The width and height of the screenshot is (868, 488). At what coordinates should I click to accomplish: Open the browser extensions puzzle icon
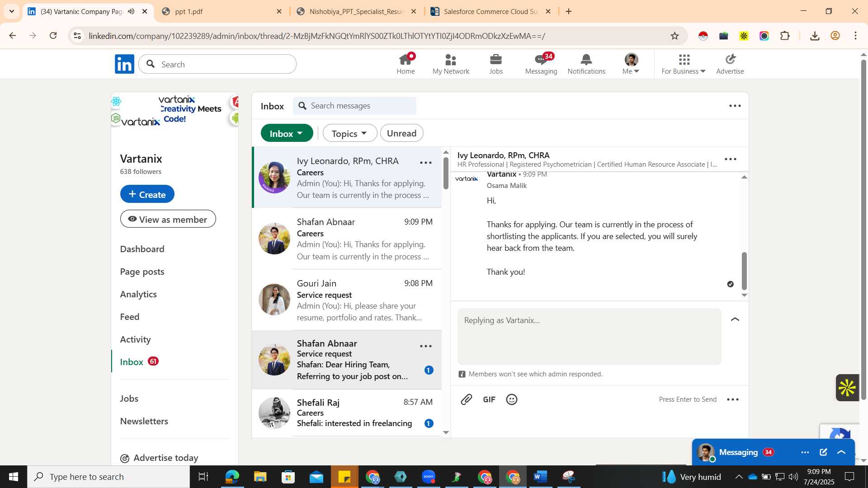[785, 36]
